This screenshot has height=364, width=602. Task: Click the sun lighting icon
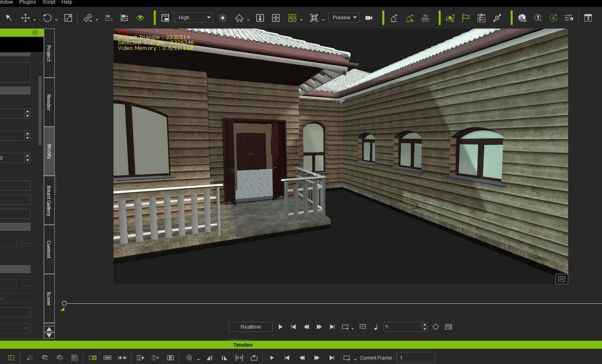tap(223, 18)
